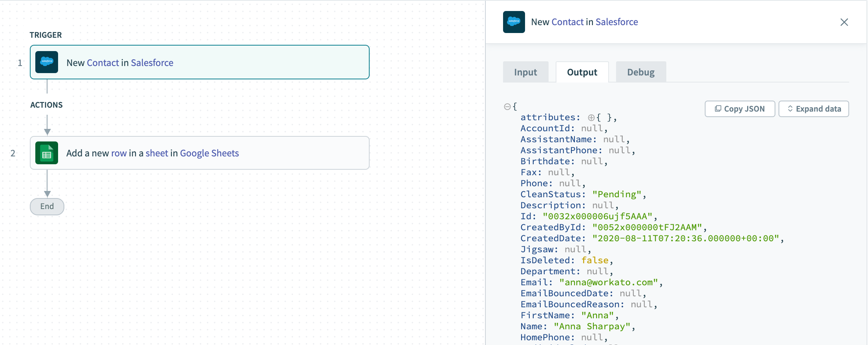Click the "Salesforce" link in the trigger step
Viewport: 868px width, 345px height.
click(x=152, y=63)
